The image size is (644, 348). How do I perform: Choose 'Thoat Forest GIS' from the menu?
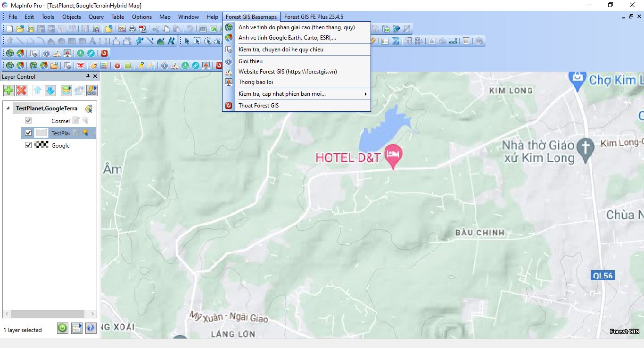258,106
